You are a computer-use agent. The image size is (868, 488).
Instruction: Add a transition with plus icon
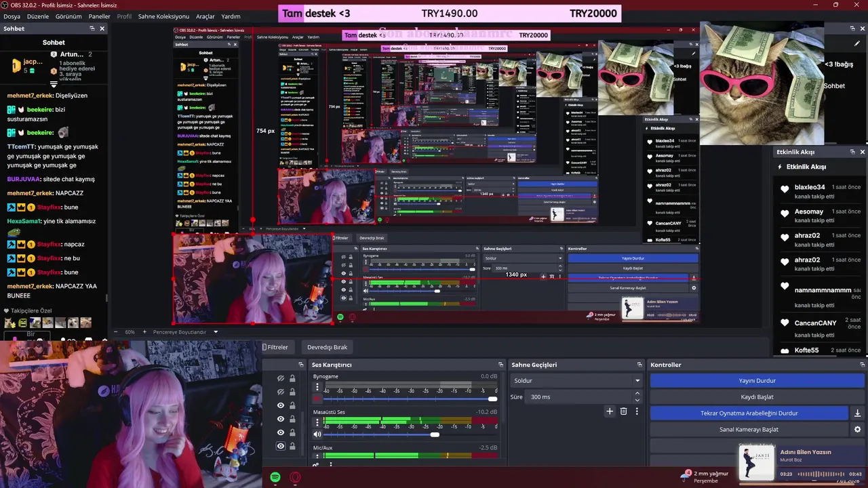tap(610, 411)
